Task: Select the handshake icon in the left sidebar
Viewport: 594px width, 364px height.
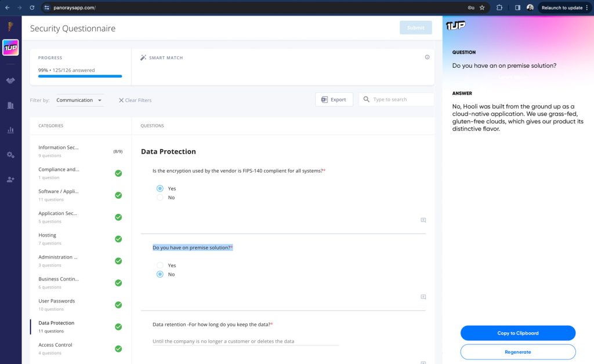Action: (10, 81)
